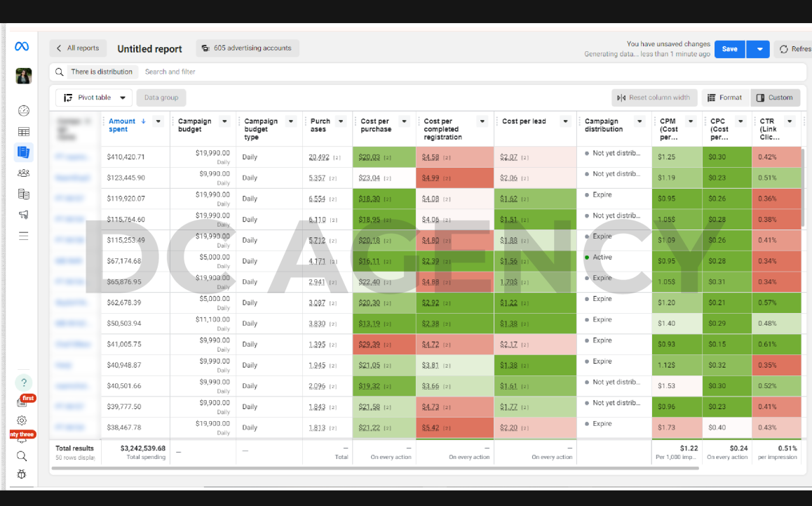
Task: Open the account overview gauge icon
Action: pyautogui.click(x=23, y=110)
